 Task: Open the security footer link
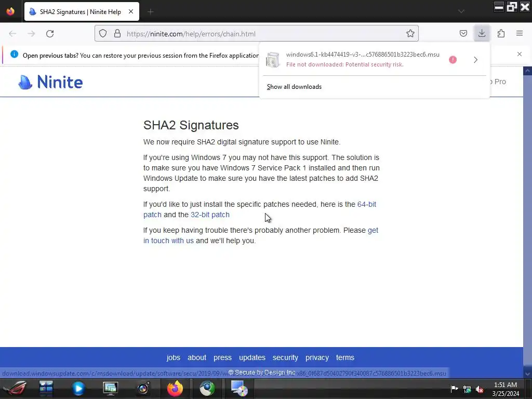point(285,357)
